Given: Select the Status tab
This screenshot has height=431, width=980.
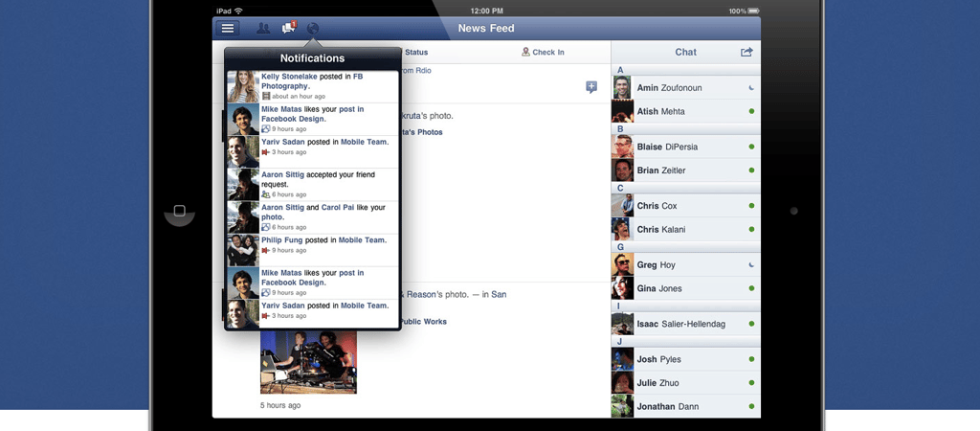Looking at the screenshot, I should [415, 53].
